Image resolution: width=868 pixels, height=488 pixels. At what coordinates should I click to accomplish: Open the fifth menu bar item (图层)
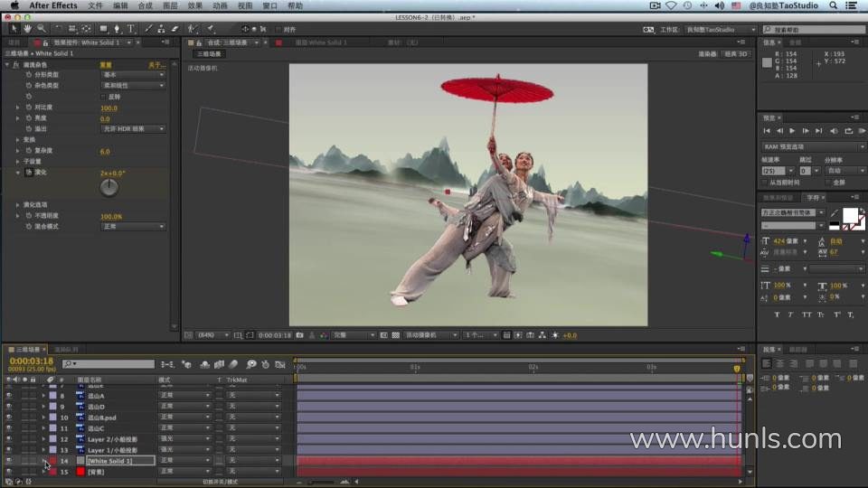tap(170, 5)
